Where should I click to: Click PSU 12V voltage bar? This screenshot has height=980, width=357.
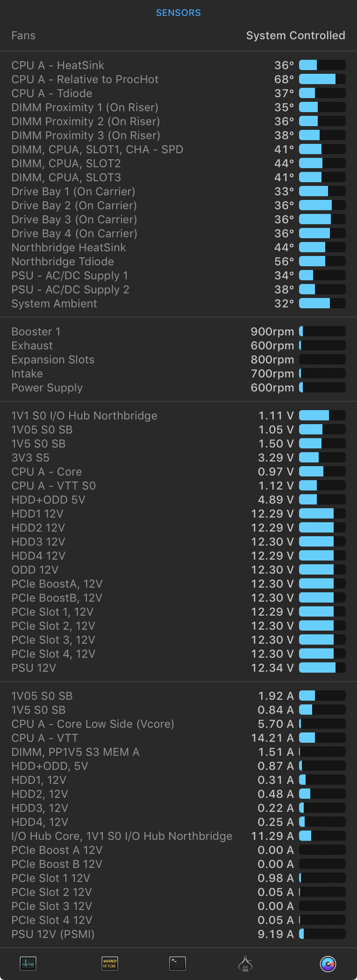pyautogui.click(x=322, y=668)
